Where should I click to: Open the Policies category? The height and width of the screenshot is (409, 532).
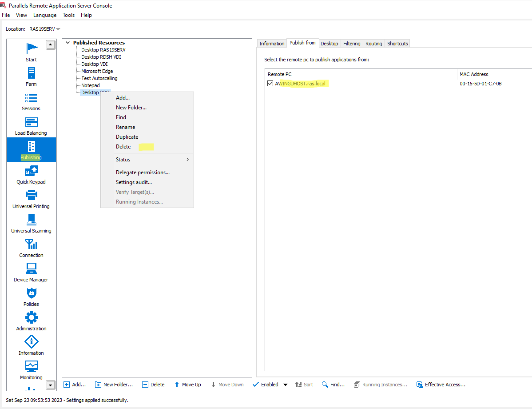31,297
